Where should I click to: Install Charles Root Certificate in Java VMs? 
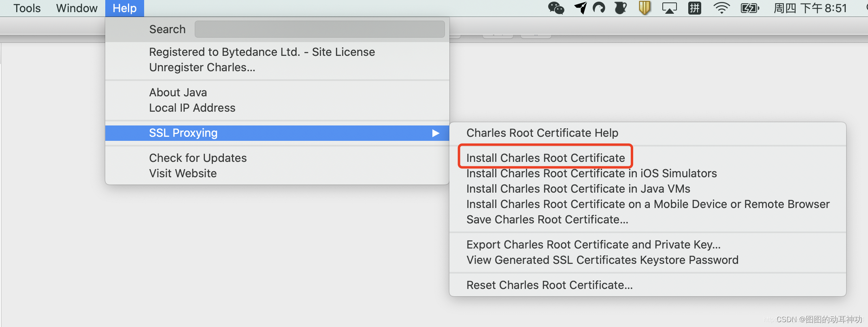[648, 189]
